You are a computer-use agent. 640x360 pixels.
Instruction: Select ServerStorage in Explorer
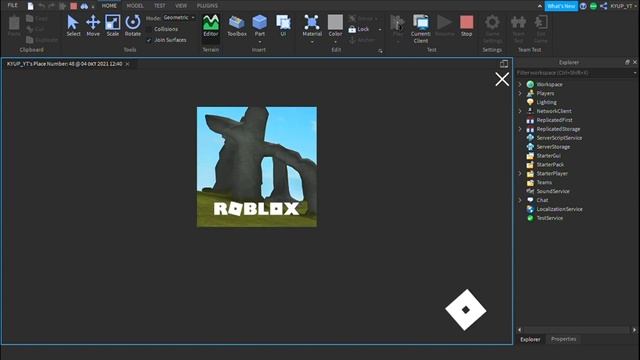tap(553, 147)
